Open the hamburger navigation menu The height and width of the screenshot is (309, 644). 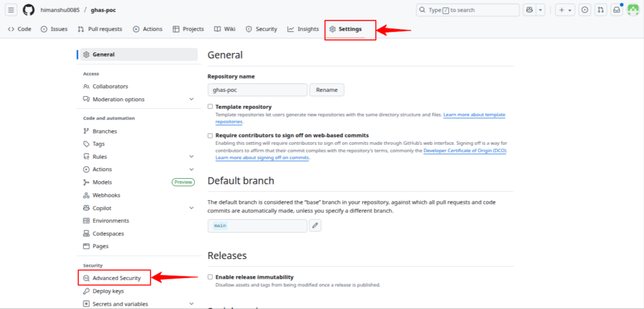point(11,10)
